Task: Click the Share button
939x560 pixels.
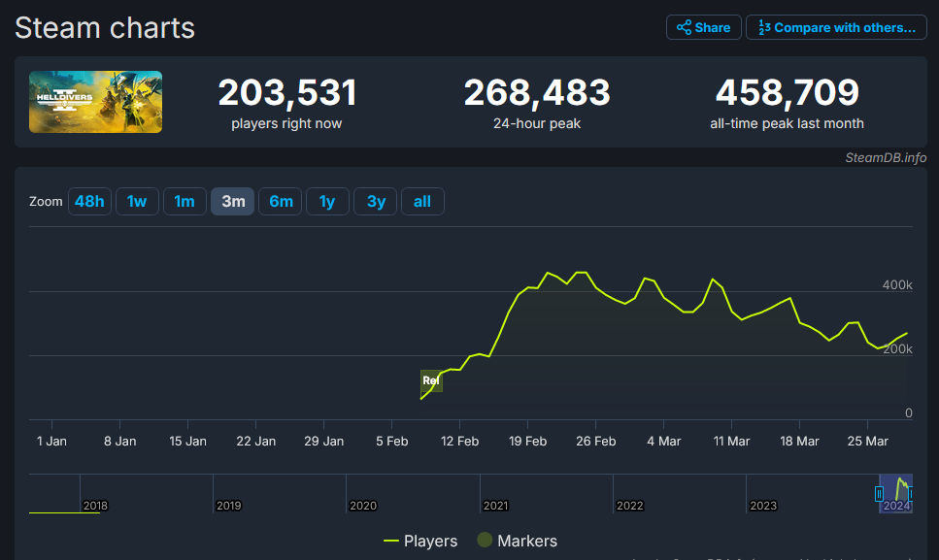Action: [x=704, y=27]
